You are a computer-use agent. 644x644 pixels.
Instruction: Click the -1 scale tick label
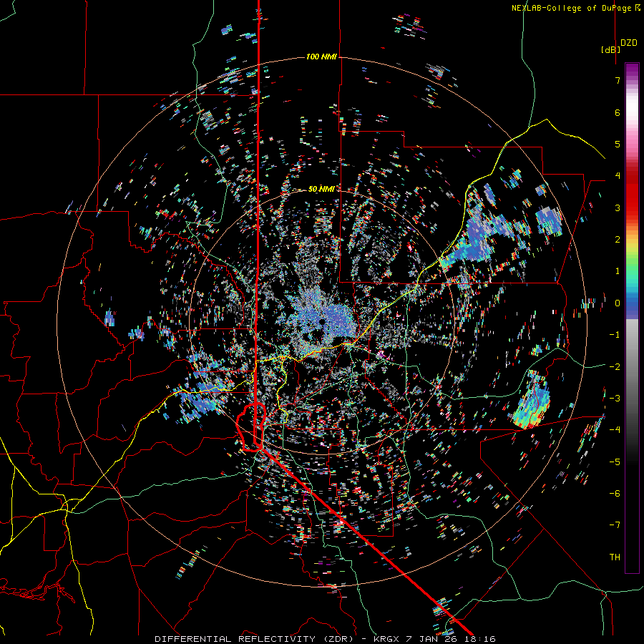[615, 335]
